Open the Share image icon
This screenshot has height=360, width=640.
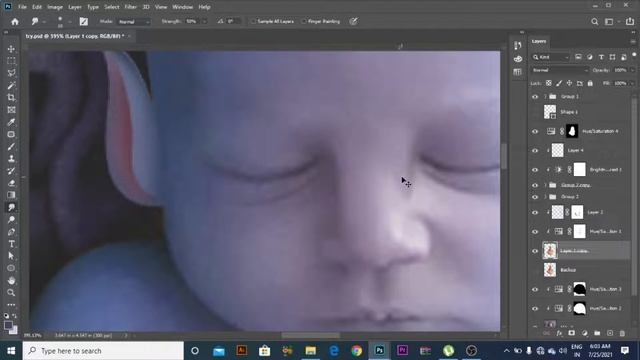[630, 22]
